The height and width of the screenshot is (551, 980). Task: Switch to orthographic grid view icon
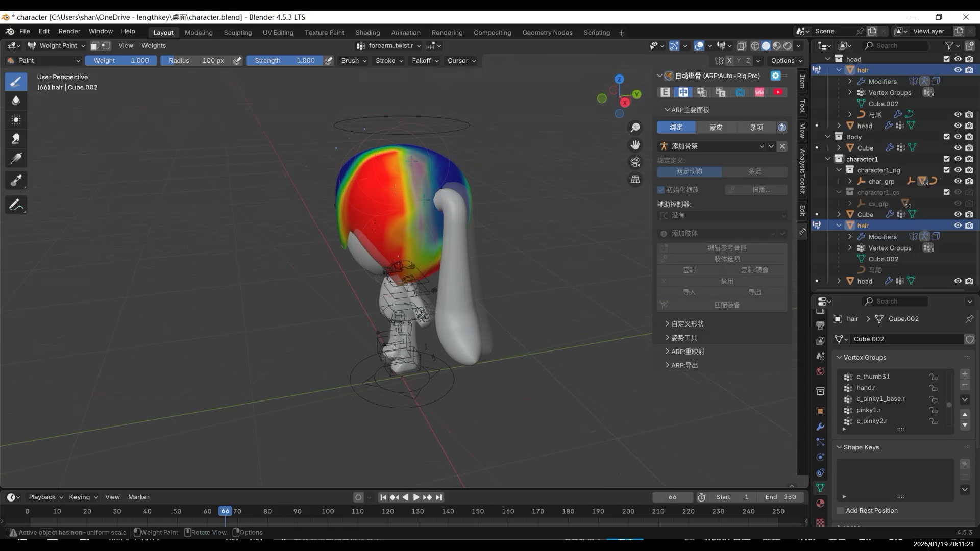pyautogui.click(x=635, y=180)
